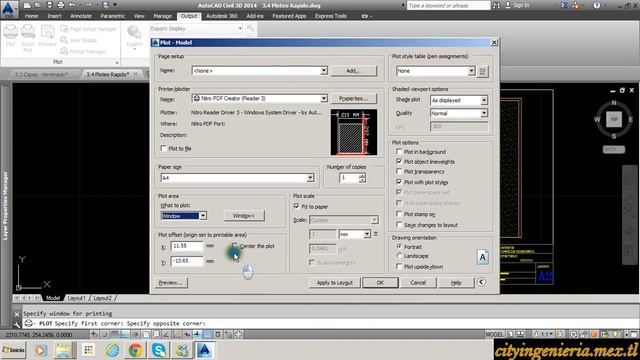
Task: Switch to the Insert ribbon tab
Action: click(x=54, y=16)
